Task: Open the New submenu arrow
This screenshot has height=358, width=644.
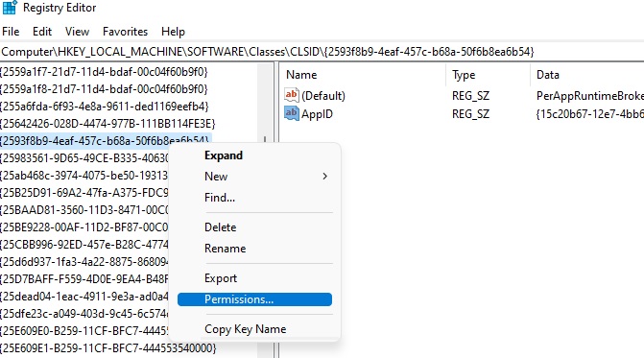Action: [324, 177]
